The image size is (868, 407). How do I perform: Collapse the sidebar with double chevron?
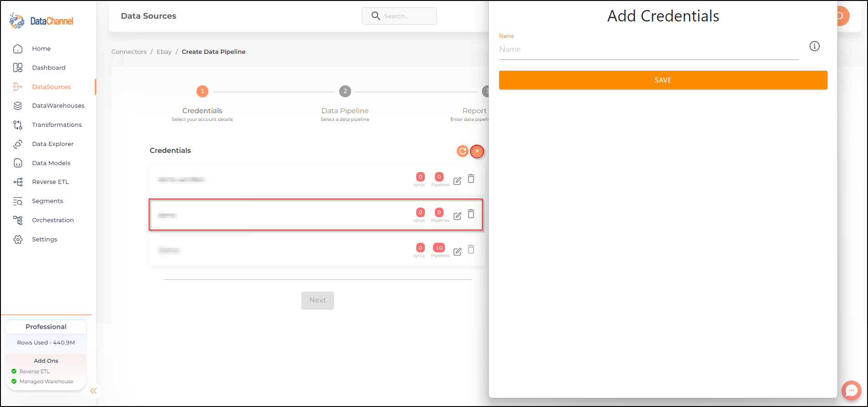tap(93, 391)
